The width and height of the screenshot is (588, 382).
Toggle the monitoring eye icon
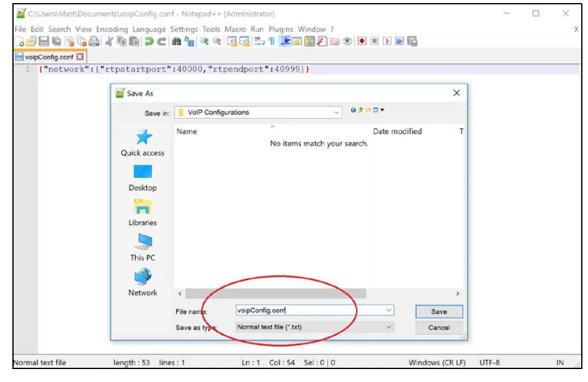(347, 41)
